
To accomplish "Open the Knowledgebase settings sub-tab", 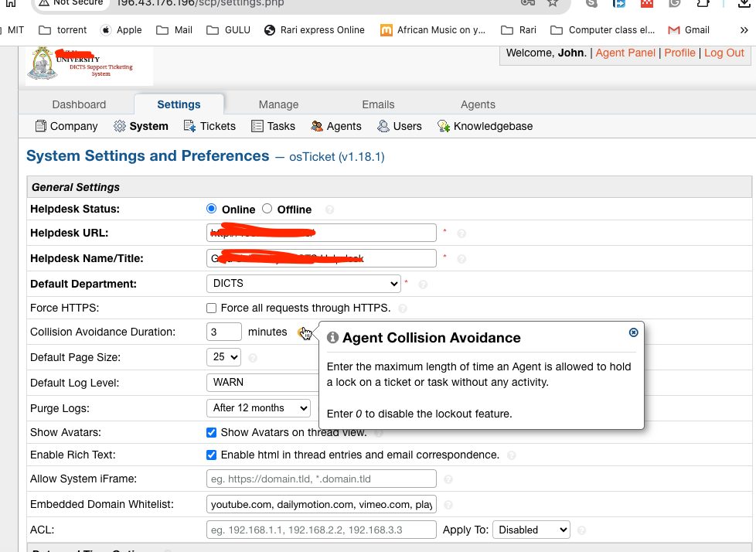I will coord(485,126).
